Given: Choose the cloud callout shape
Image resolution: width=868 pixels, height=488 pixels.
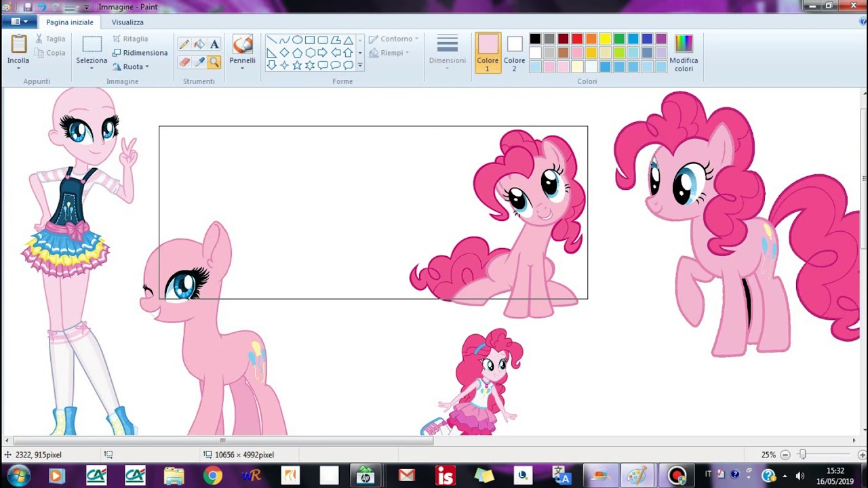Looking at the screenshot, I should click(x=349, y=66).
